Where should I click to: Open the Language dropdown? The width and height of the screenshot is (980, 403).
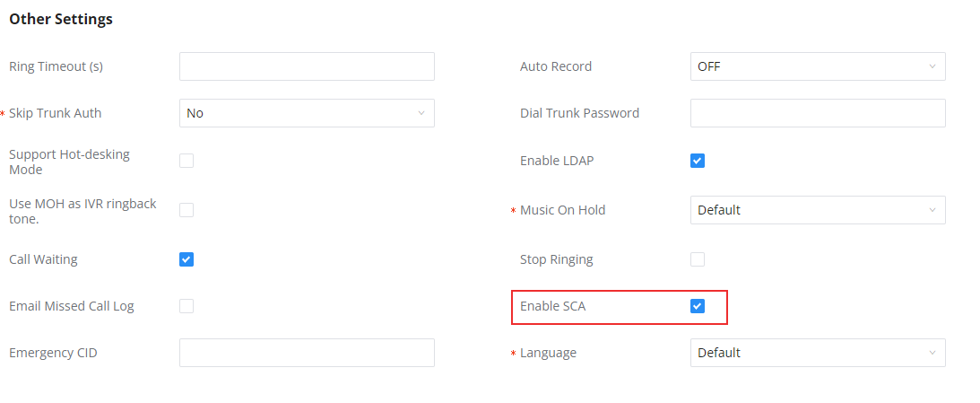(818, 353)
